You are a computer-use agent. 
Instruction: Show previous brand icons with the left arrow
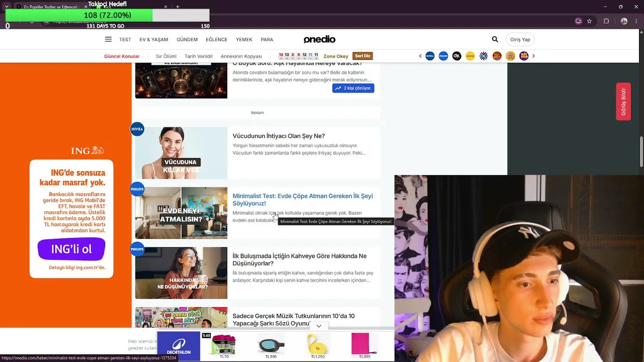pos(420,56)
